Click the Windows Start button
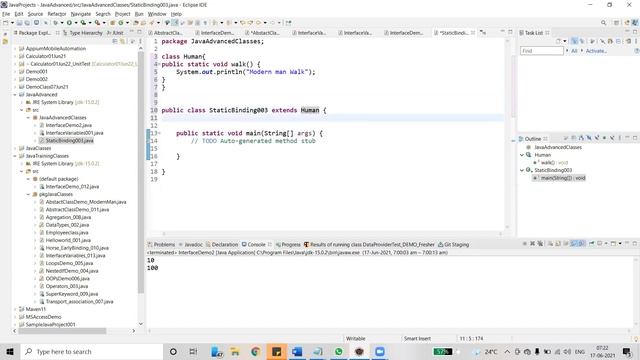Image resolution: width=640 pixels, height=360 pixels. [x=10, y=351]
